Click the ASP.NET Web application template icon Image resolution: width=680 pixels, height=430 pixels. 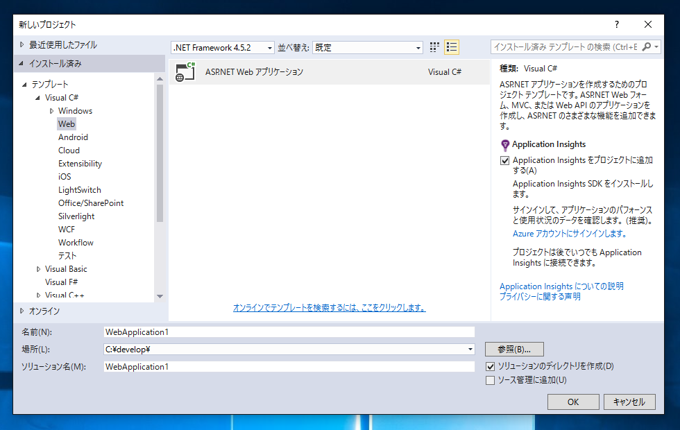(185, 72)
